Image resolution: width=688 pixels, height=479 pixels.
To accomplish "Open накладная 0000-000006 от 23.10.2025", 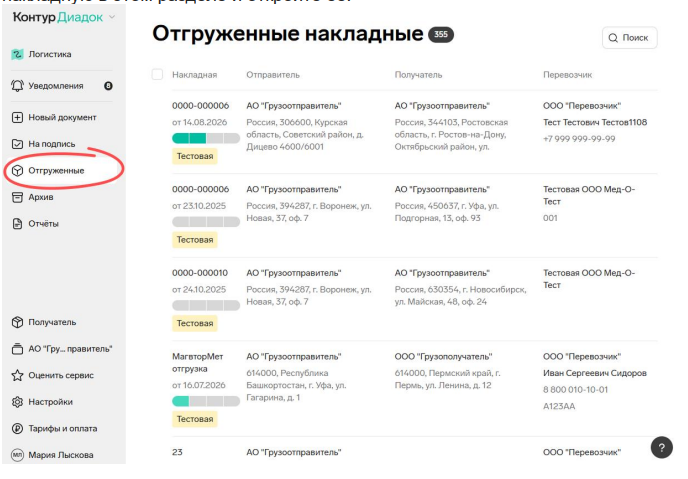I will click(x=201, y=189).
